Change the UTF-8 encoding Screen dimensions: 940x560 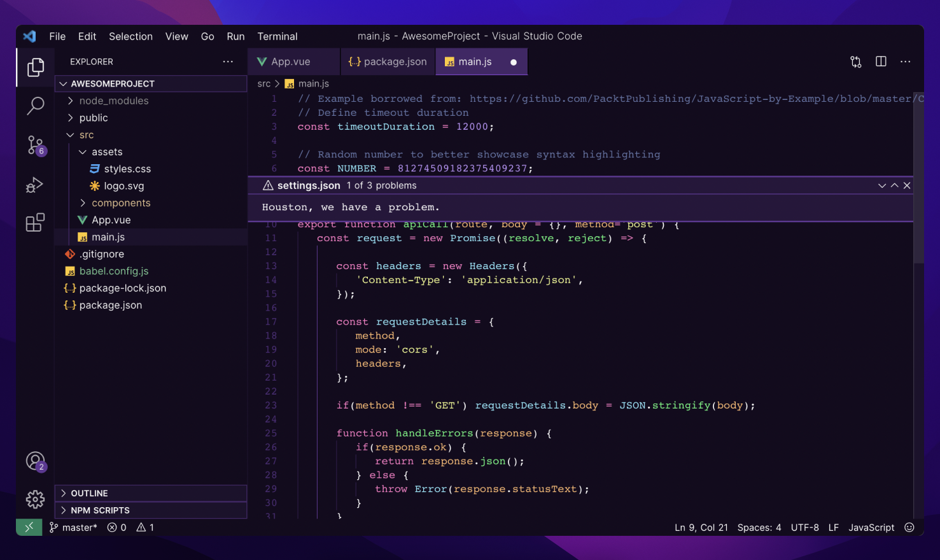click(804, 528)
